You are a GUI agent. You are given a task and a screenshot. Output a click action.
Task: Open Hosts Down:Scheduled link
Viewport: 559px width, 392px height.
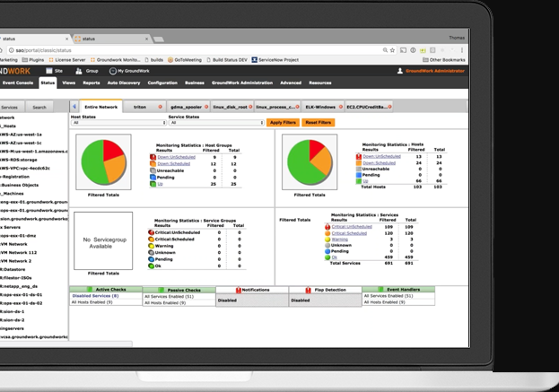pyautogui.click(x=379, y=163)
